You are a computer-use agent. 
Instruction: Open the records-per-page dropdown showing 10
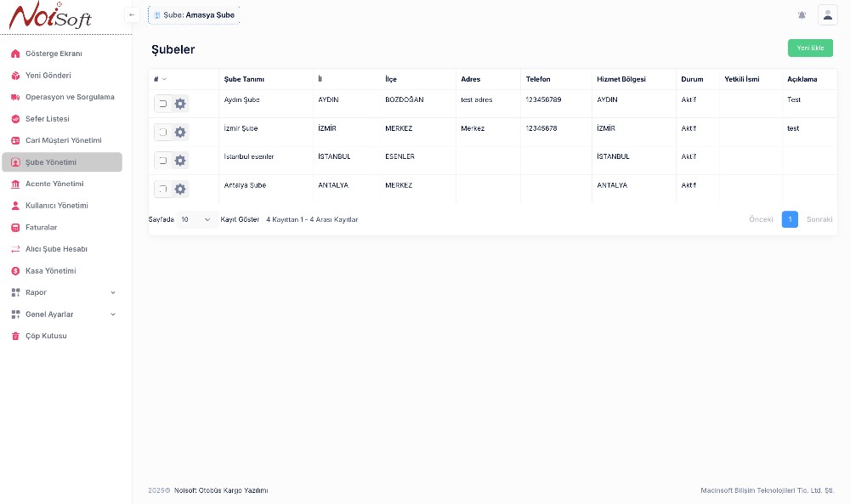click(x=195, y=219)
